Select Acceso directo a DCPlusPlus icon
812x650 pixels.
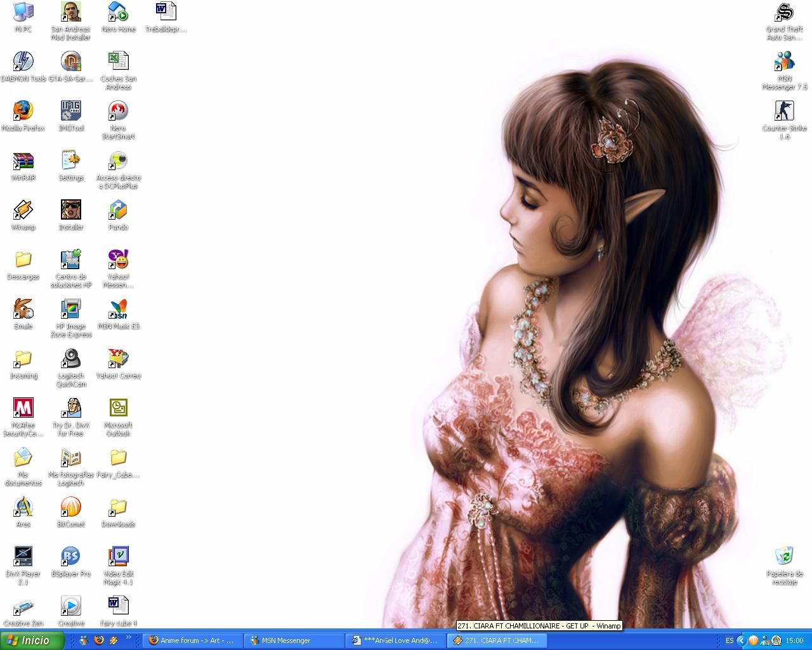(119, 169)
